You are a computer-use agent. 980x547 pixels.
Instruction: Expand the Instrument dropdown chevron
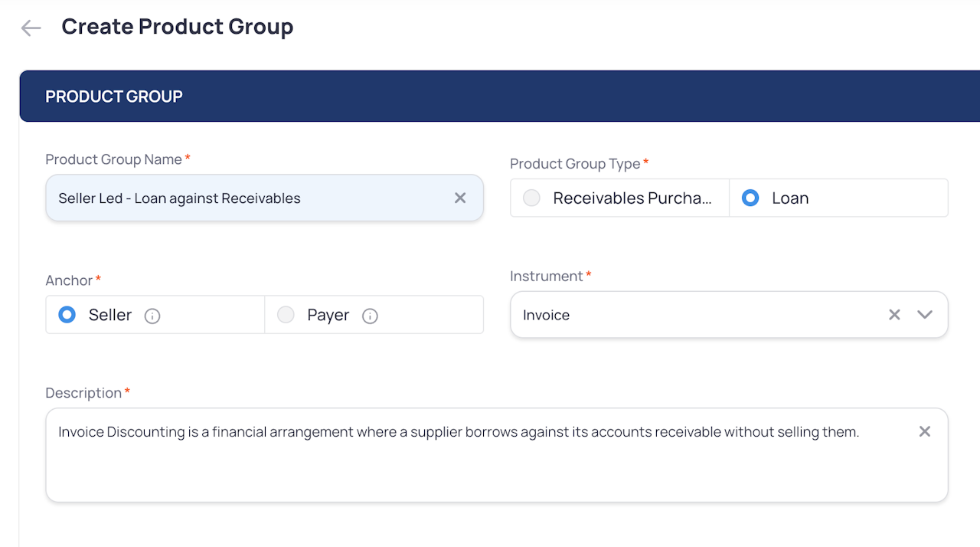[x=925, y=315]
